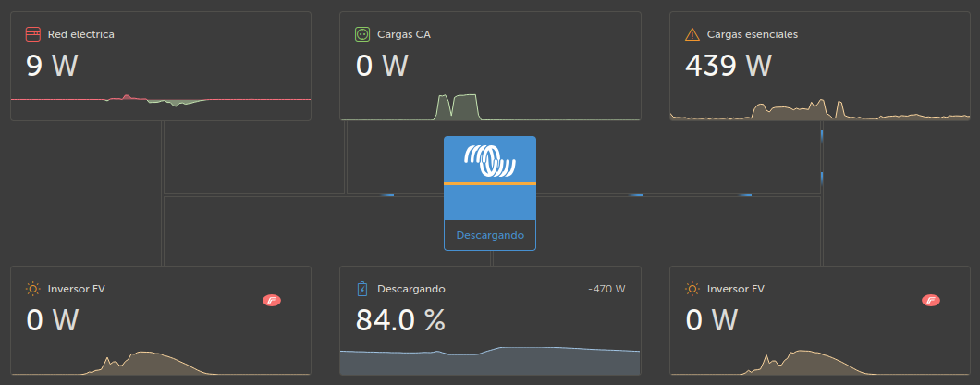This screenshot has height=385, width=980.
Task: Click the red Fronius badge in the Inversor FV card under Cargas esenciales
Action: coord(931,300)
